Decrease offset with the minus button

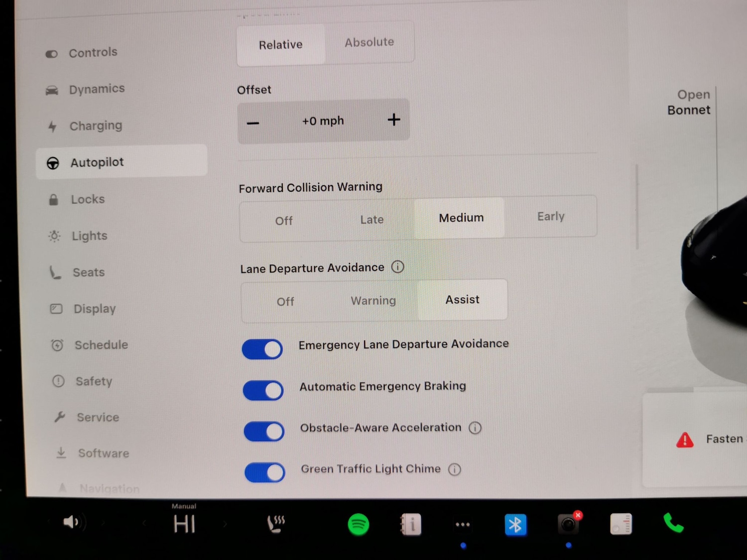(253, 123)
